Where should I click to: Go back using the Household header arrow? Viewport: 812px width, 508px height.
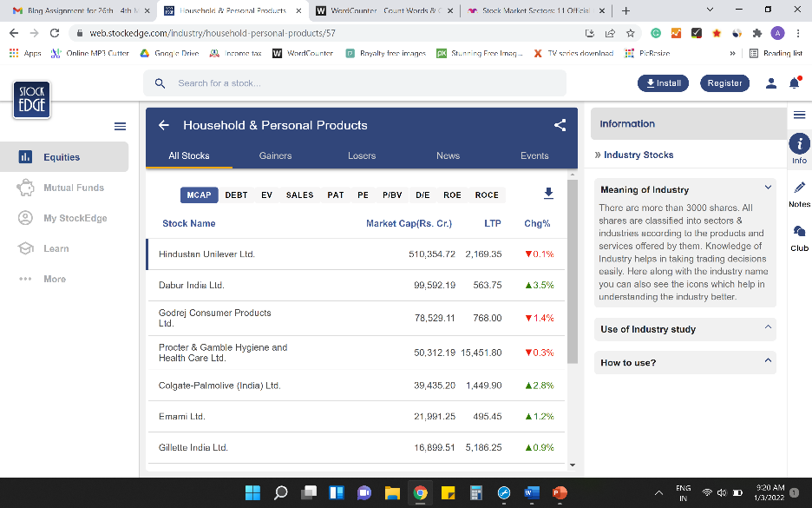coord(164,125)
